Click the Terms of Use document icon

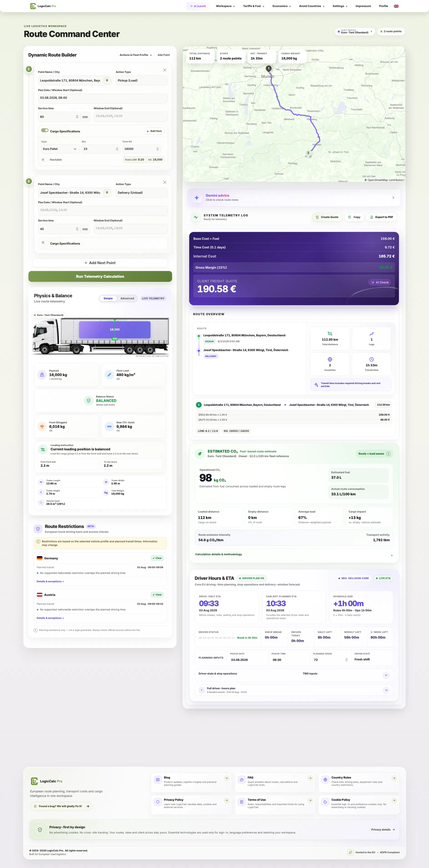pyautogui.click(x=241, y=802)
